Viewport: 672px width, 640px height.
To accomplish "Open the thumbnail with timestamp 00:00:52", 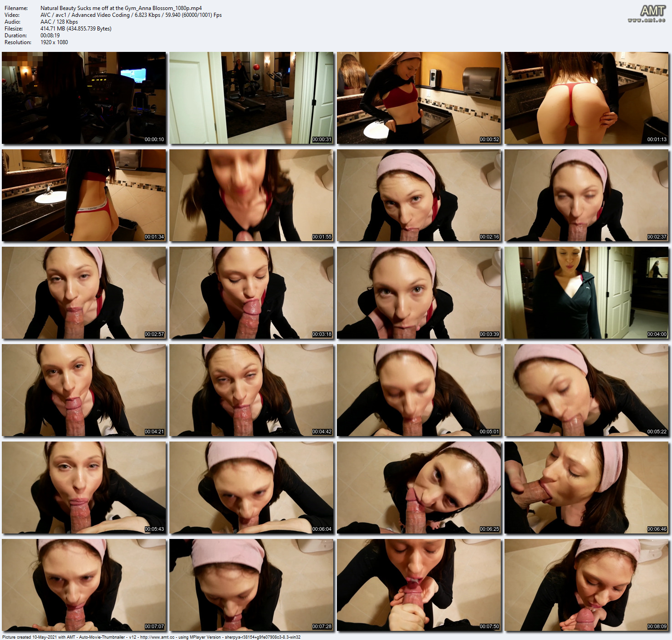I will pyautogui.click(x=419, y=98).
